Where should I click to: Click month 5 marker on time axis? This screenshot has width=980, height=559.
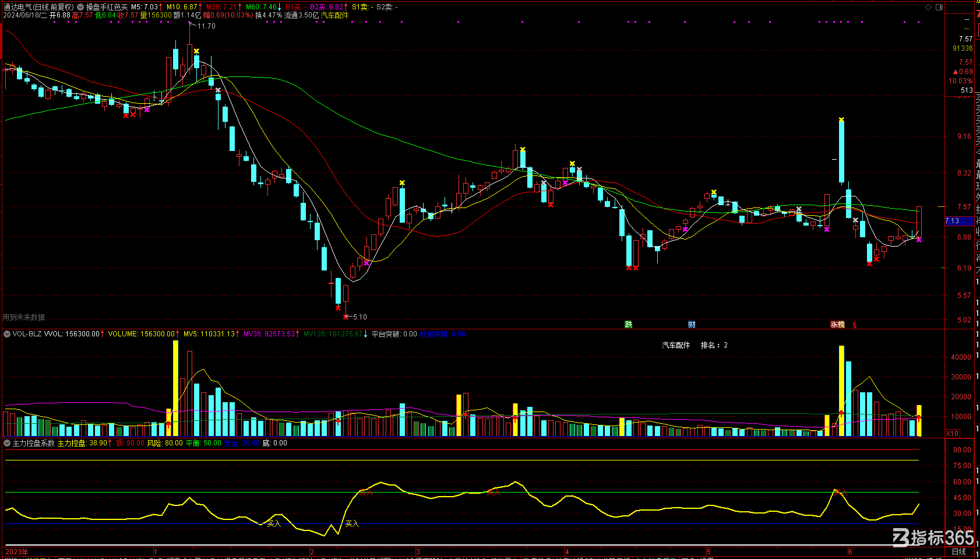pos(708,551)
